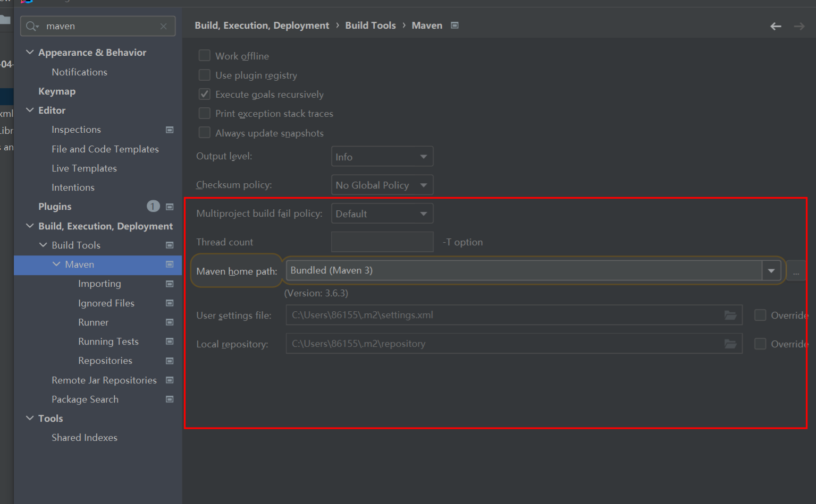Click project-level icon on Inspections row

[170, 130]
